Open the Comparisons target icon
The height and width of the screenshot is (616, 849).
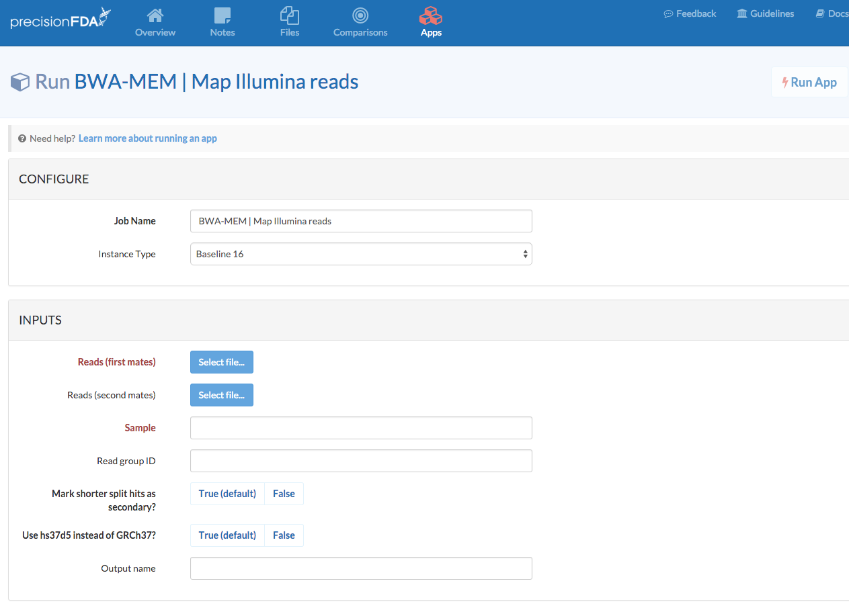coord(360,15)
